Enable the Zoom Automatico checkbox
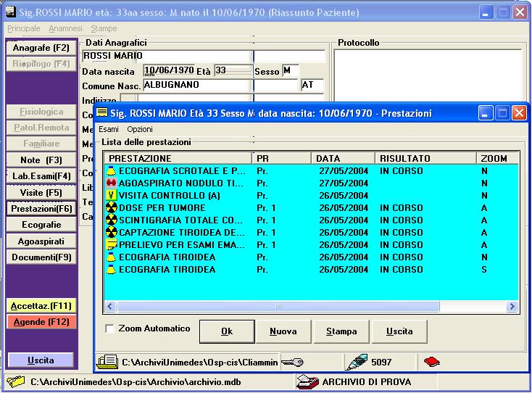The height and width of the screenshot is (393, 532). coord(109,328)
